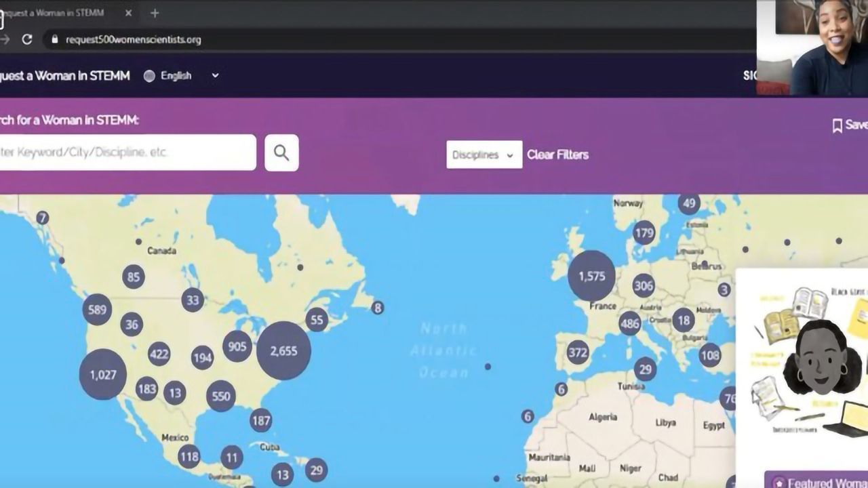Screen dimensions: 868x488
Task: Click the 11 cluster in Central America
Action: (232, 457)
